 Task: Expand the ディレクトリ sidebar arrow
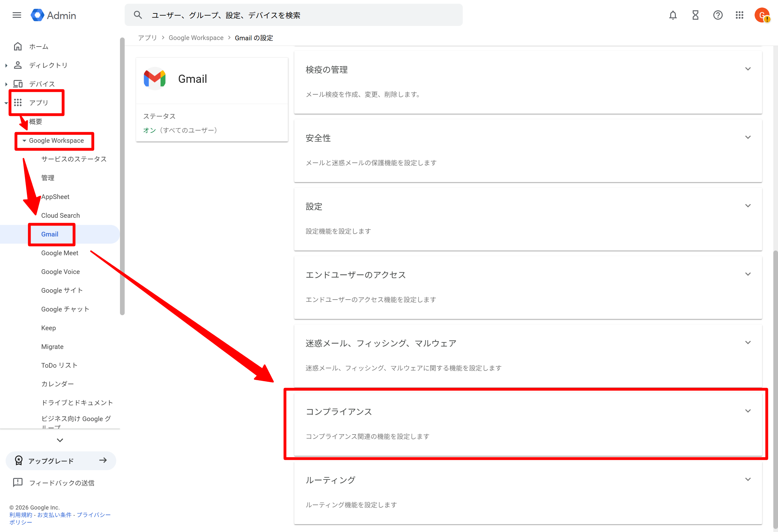click(6, 66)
